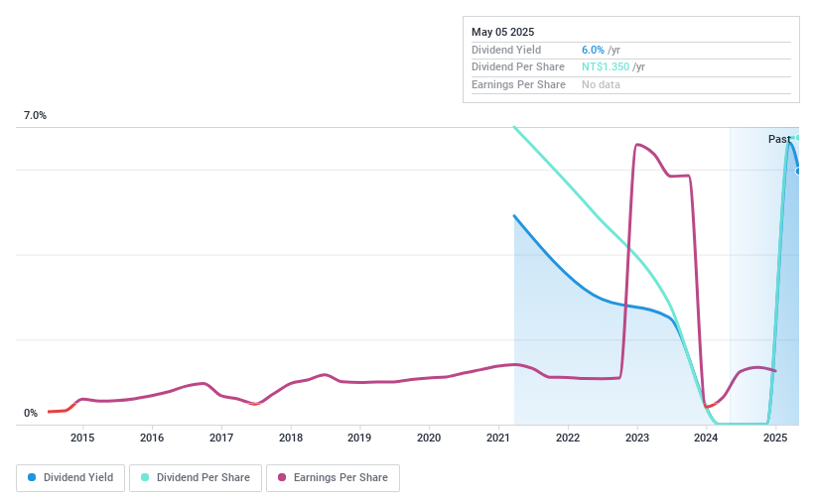Click the No data earnings value
This screenshot has width=815, height=504.
click(x=601, y=84)
